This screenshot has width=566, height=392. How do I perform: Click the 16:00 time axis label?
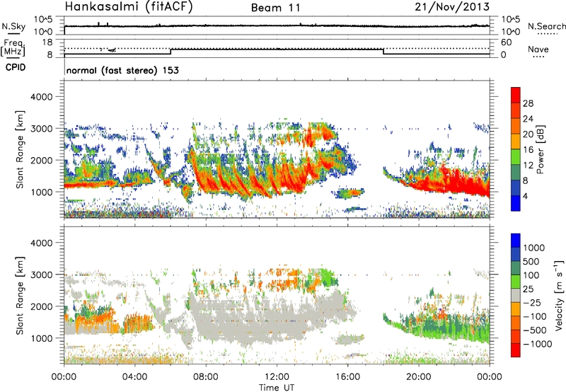(347, 377)
